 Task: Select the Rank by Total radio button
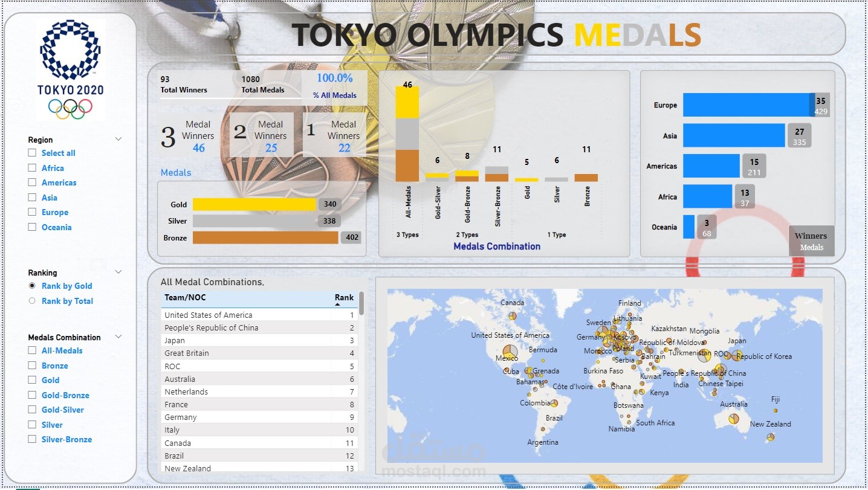pos(32,300)
